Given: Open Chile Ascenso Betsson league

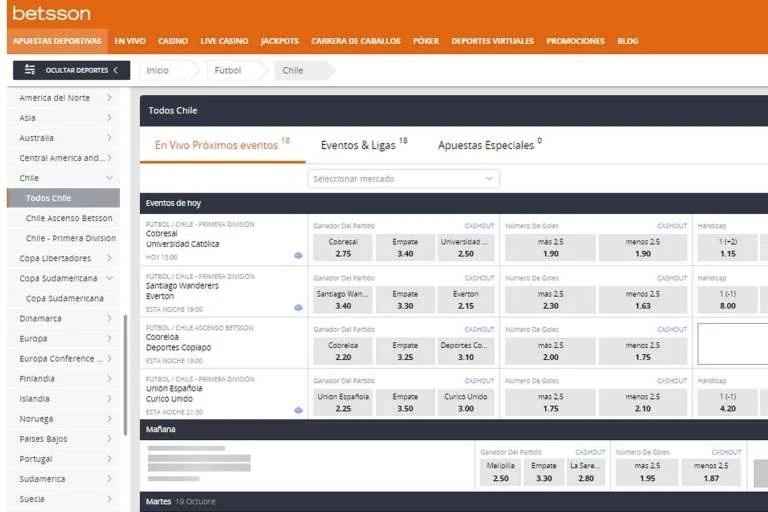Looking at the screenshot, I should coord(64,218).
